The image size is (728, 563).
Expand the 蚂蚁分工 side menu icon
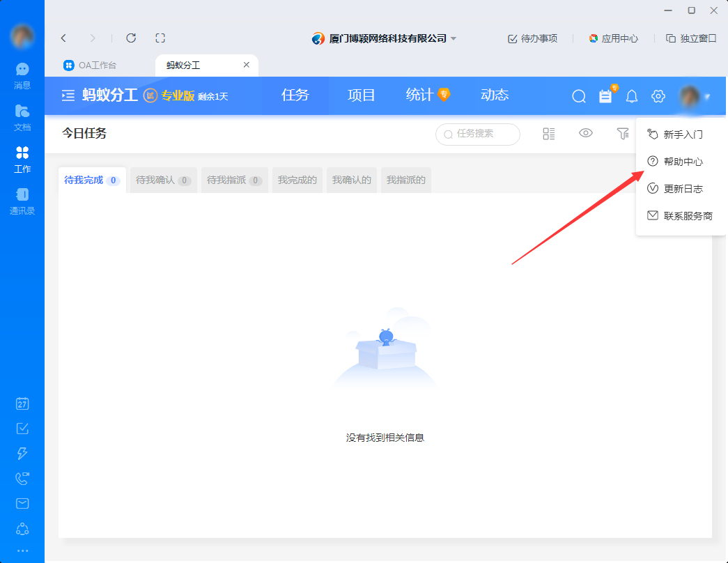(x=67, y=96)
